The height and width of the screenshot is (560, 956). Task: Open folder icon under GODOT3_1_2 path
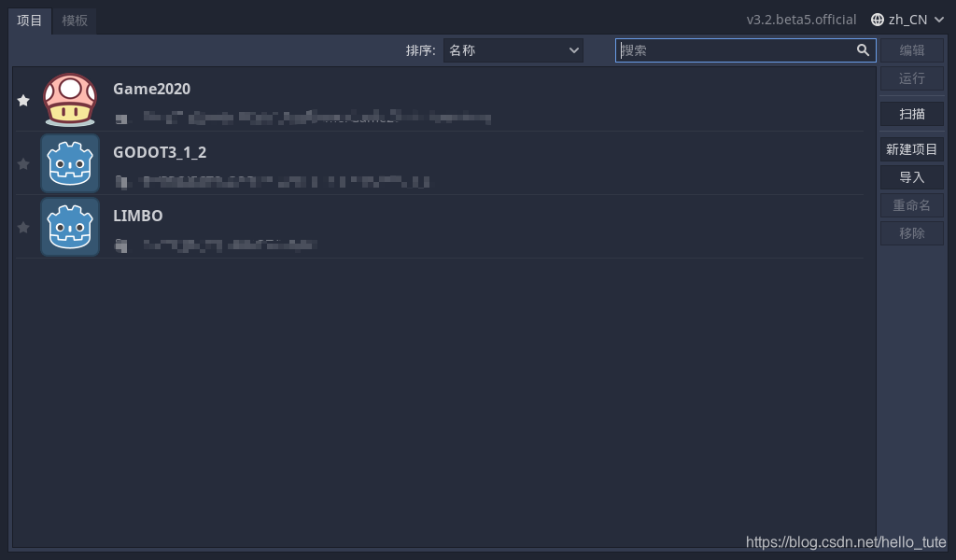121,182
